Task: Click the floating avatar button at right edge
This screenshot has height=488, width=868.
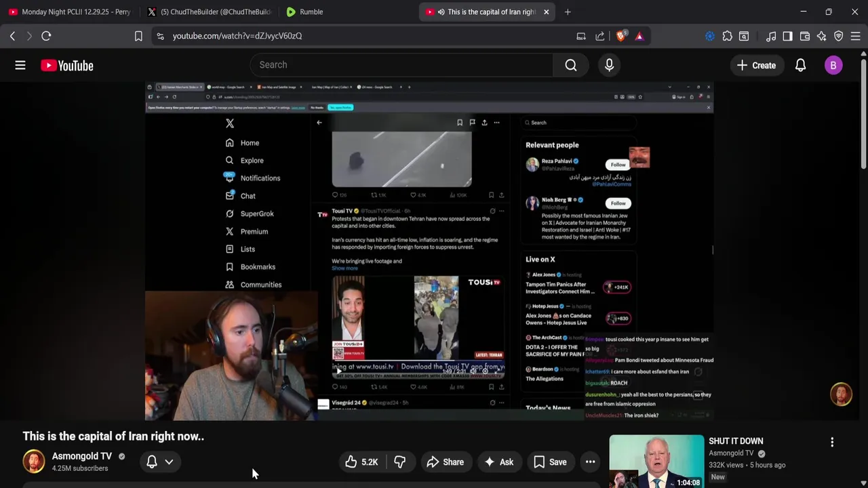Action: [841, 394]
